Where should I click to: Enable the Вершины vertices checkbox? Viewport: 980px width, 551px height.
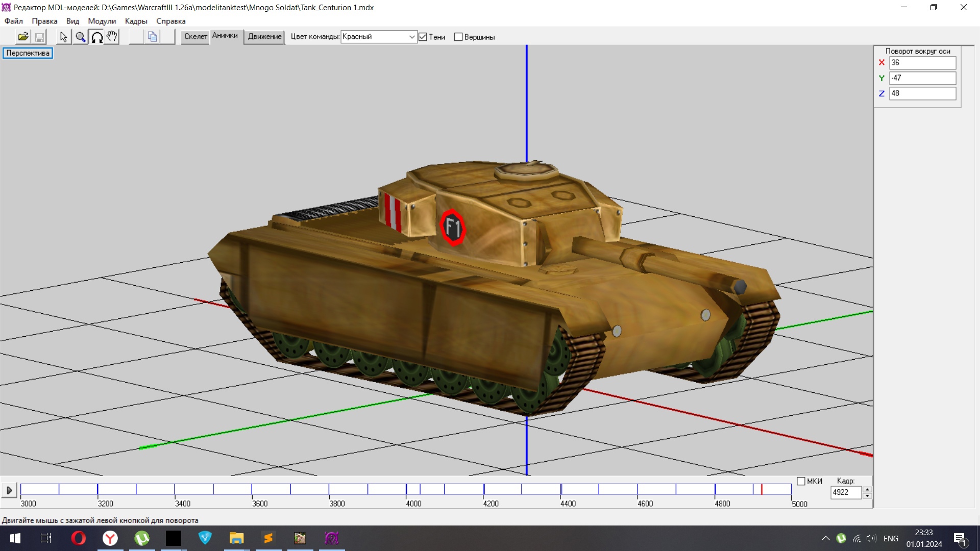(458, 37)
